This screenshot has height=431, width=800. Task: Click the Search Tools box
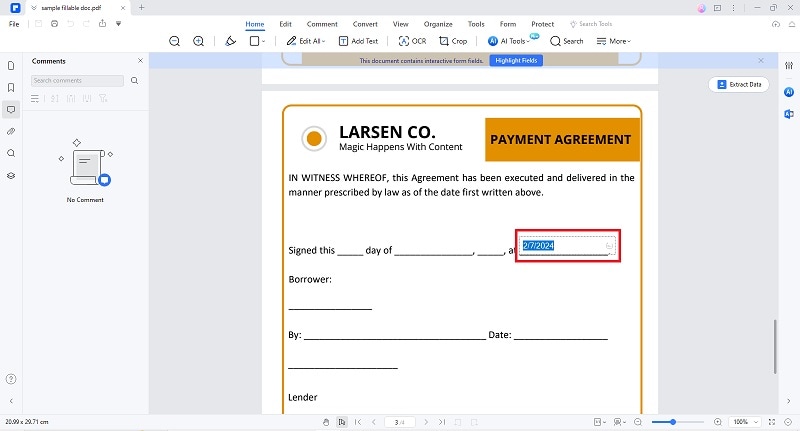591,24
